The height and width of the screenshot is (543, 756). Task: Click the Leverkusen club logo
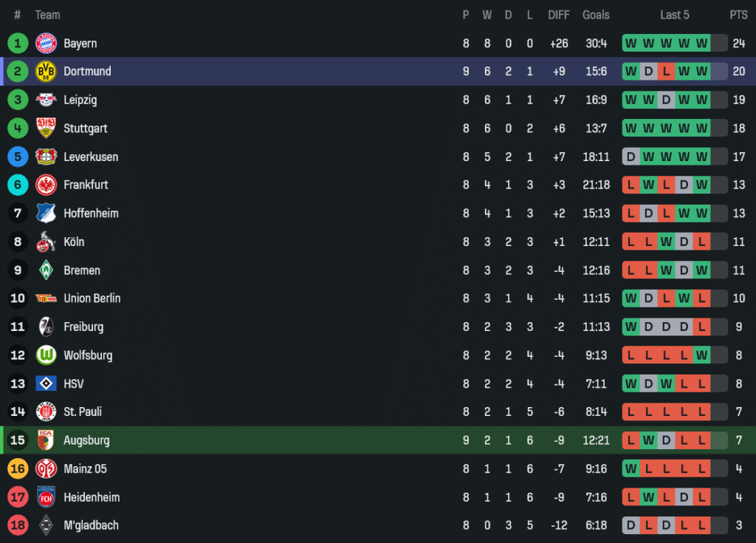46,157
